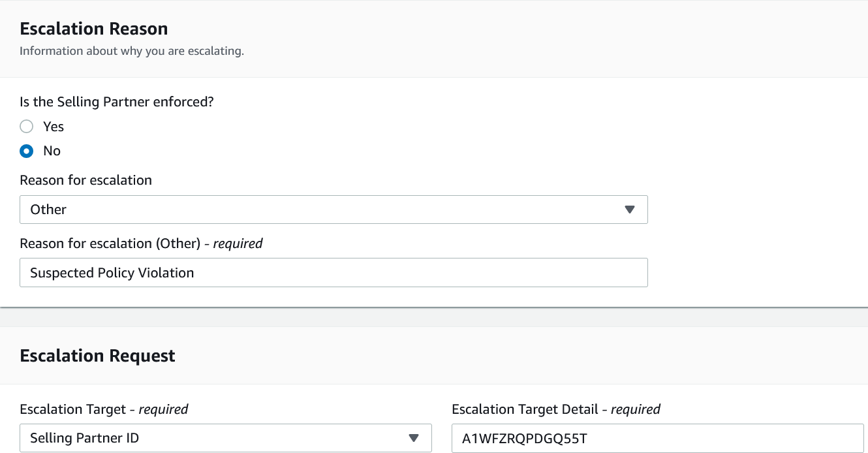Click the arrow icon on the "Other" dropdown
The width and height of the screenshot is (868, 453).
629,210
